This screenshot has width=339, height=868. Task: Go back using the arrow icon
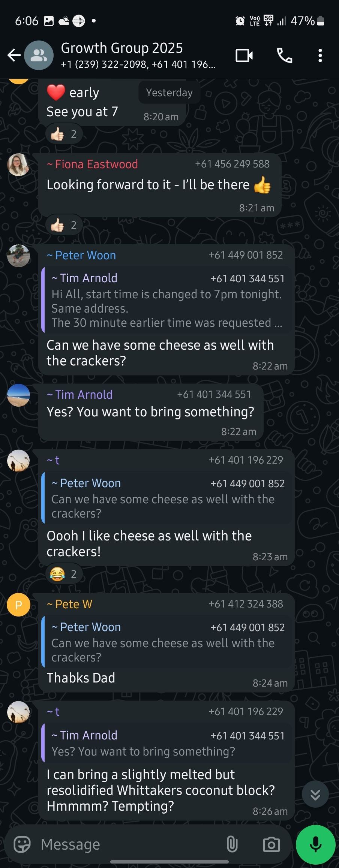point(14,55)
